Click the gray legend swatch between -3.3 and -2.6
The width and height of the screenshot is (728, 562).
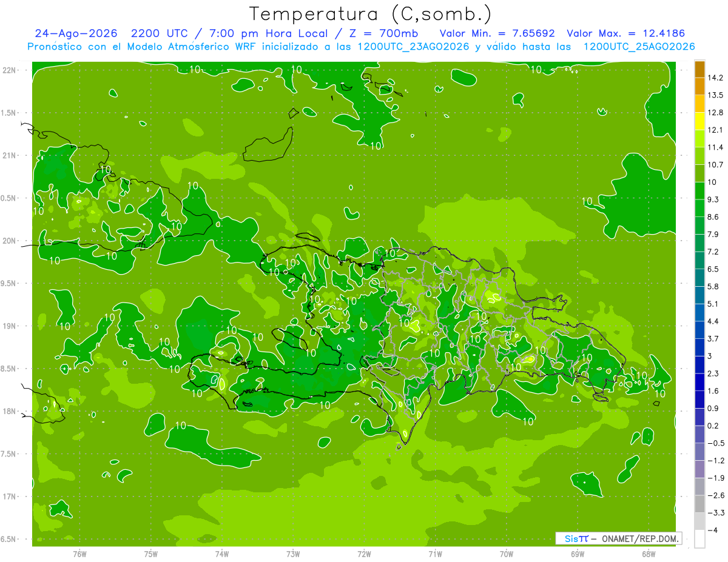(x=699, y=504)
